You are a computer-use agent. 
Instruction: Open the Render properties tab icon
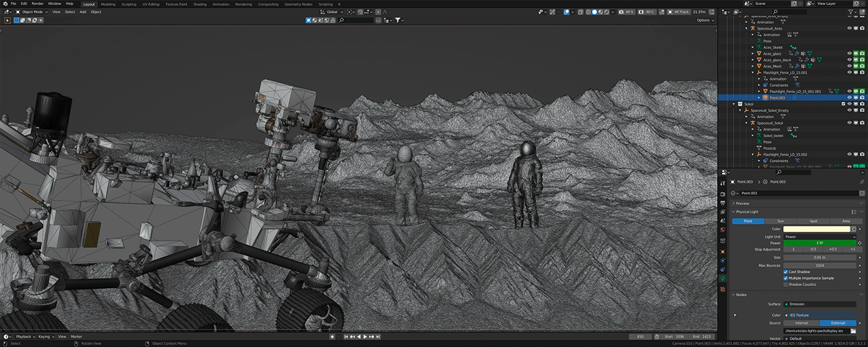point(722,193)
